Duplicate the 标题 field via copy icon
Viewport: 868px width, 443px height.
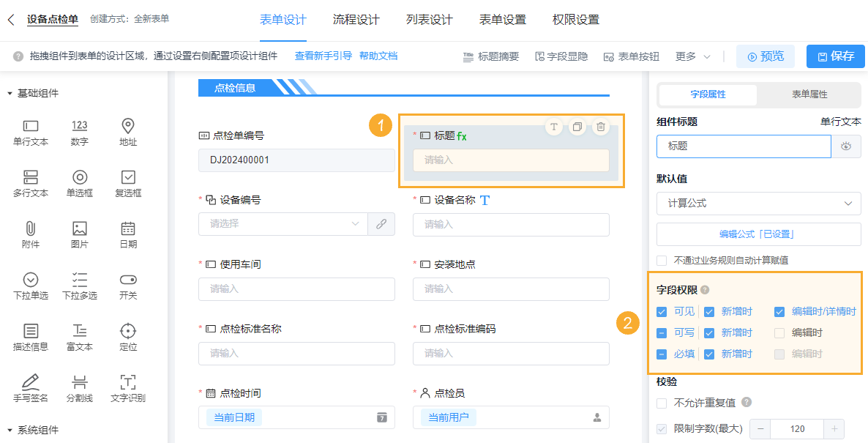(577, 126)
